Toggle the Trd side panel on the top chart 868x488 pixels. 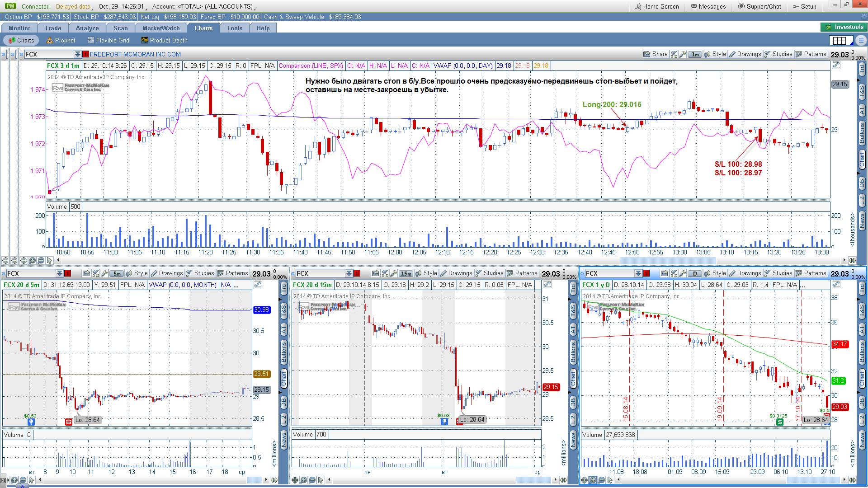[862, 70]
